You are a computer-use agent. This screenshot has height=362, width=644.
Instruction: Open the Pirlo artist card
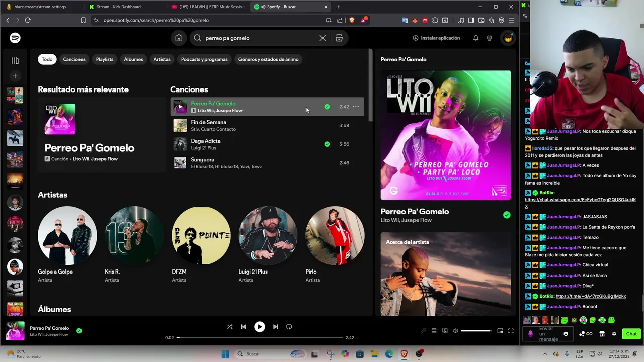[335, 244]
